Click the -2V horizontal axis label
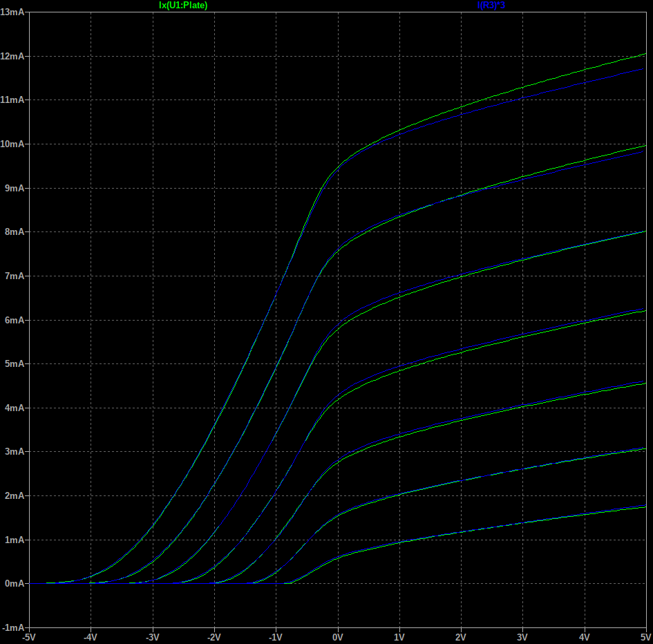The height and width of the screenshot is (644, 653). pos(214,638)
